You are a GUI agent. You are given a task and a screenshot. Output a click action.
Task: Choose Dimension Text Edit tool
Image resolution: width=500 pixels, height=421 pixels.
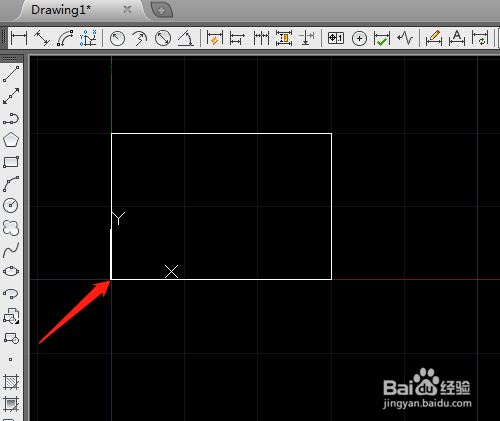click(x=457, y=38)
